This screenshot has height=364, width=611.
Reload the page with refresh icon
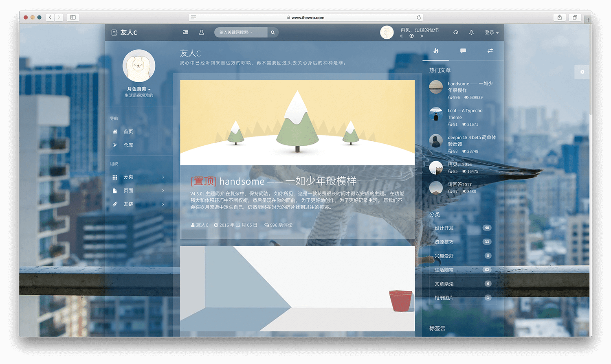point(419,18)
